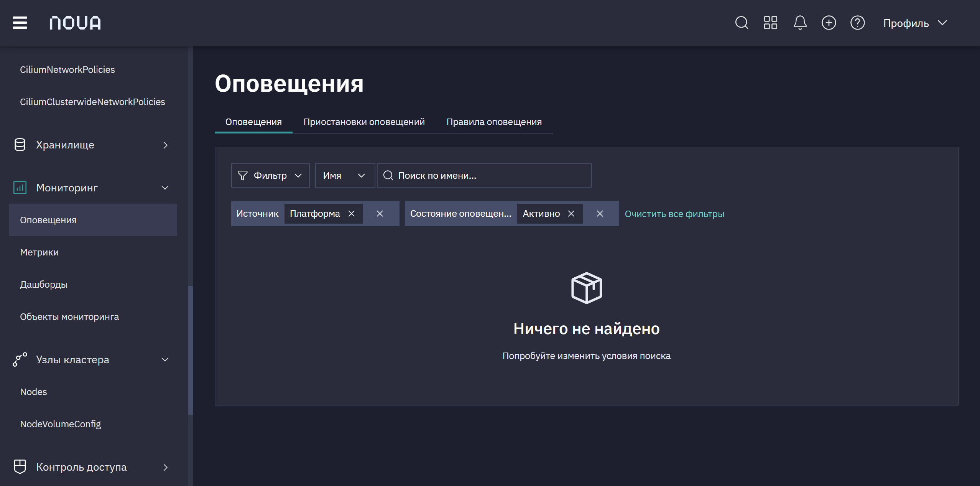
Task: Click the empty-state box icon
Action: click(587, 288)
